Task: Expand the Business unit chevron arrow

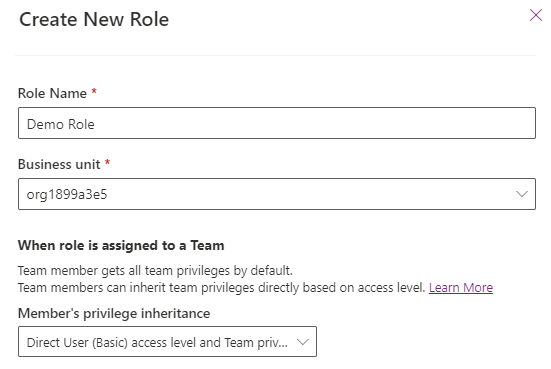Action: (x=522, y=194)
